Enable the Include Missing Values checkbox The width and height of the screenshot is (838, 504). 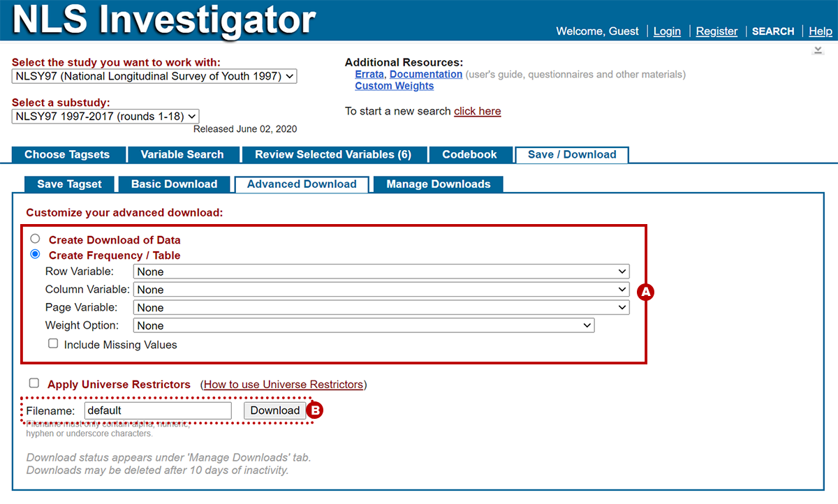coord(52,343)
